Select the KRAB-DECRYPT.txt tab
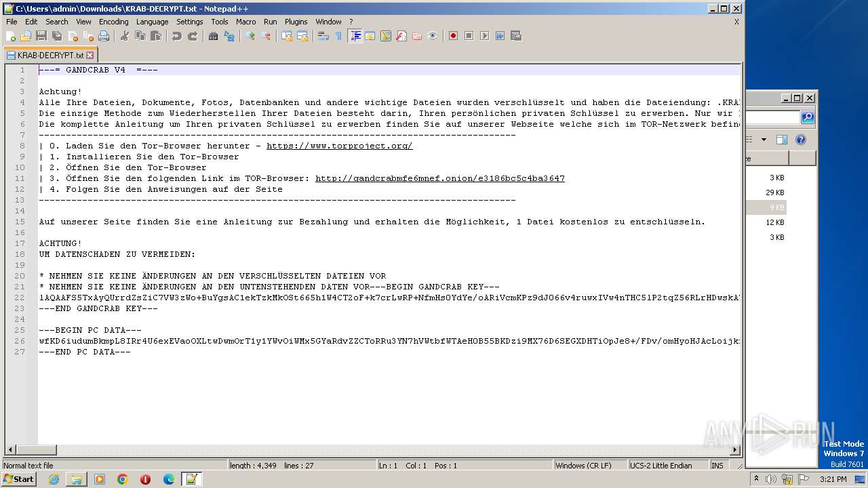Viewport: 868px width, 488px height. pos(51,55)
